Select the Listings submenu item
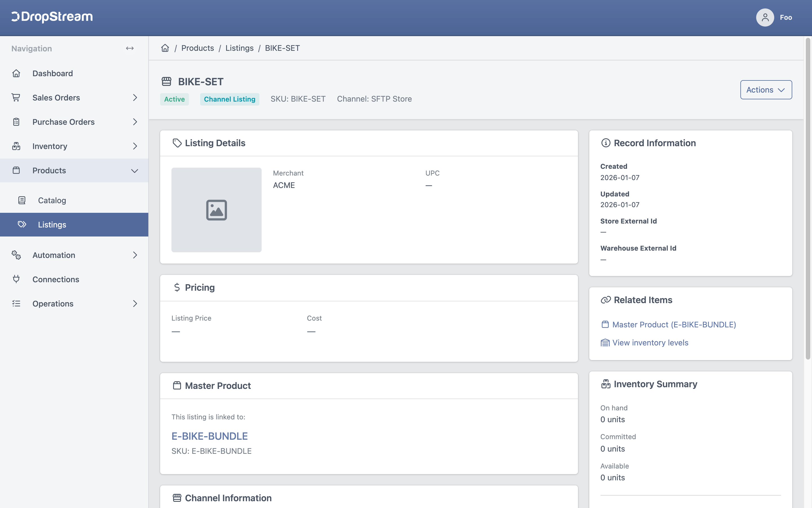This screenshot has width=812, height=508. point(74,224)
